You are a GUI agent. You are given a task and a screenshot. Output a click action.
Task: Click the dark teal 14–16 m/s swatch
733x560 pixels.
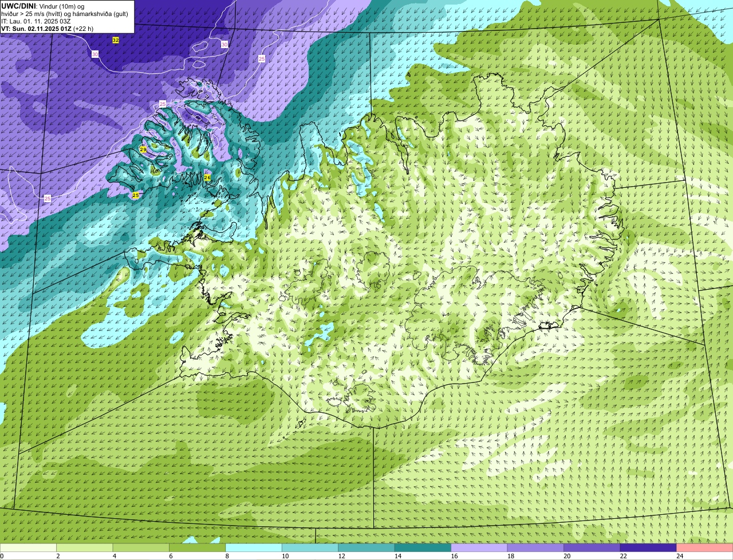tap(423, 547)
